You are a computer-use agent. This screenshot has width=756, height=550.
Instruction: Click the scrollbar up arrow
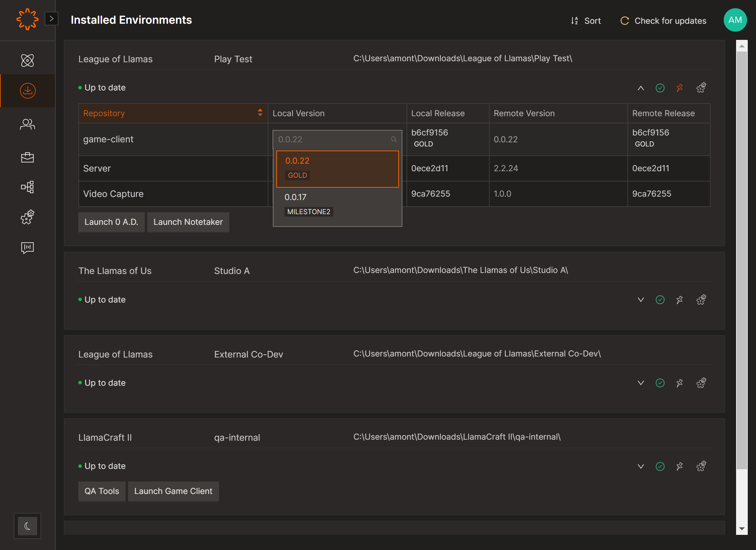point(742,46)
